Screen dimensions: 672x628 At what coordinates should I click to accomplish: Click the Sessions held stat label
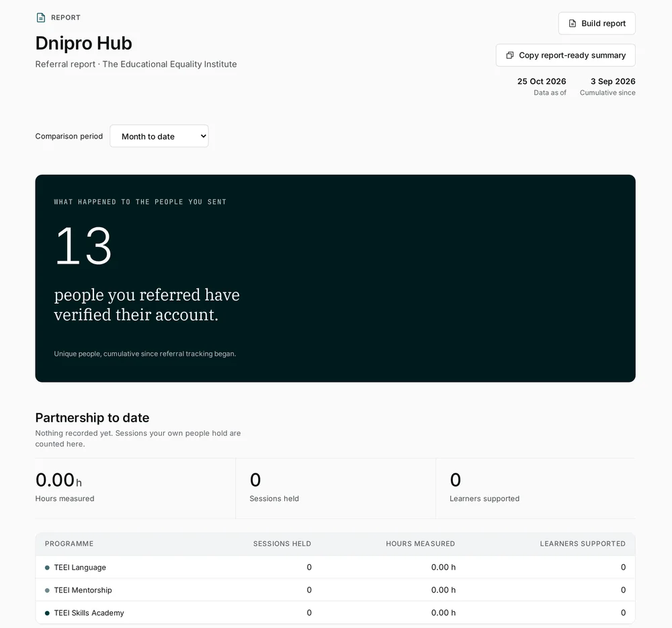[x=274, y=498]
